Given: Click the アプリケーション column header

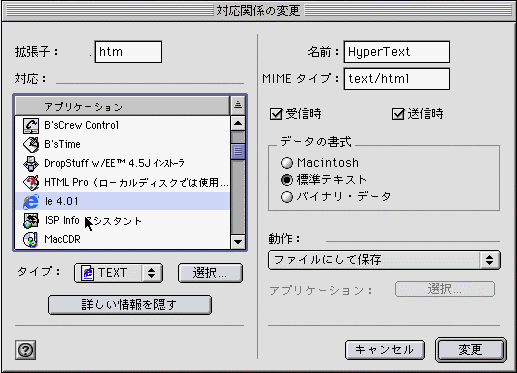Looking at the screenshot, I should [122, 106].
